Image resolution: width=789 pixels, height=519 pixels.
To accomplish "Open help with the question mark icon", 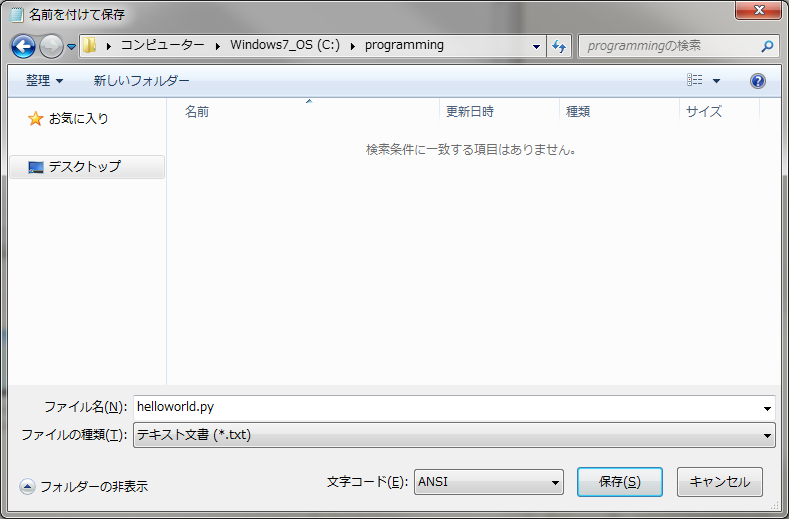I will pos(757,81).
